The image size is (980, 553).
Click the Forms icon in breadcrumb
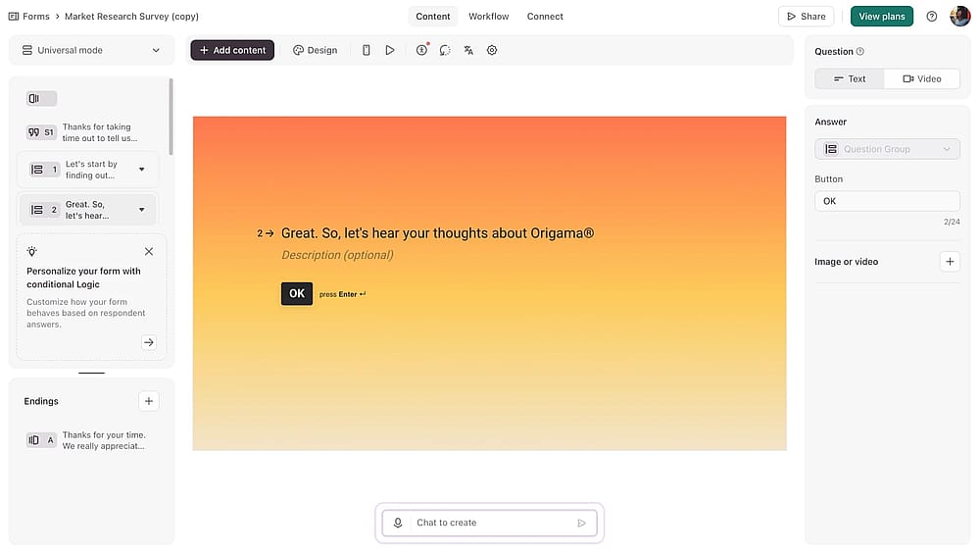click(x=14, y=17)
